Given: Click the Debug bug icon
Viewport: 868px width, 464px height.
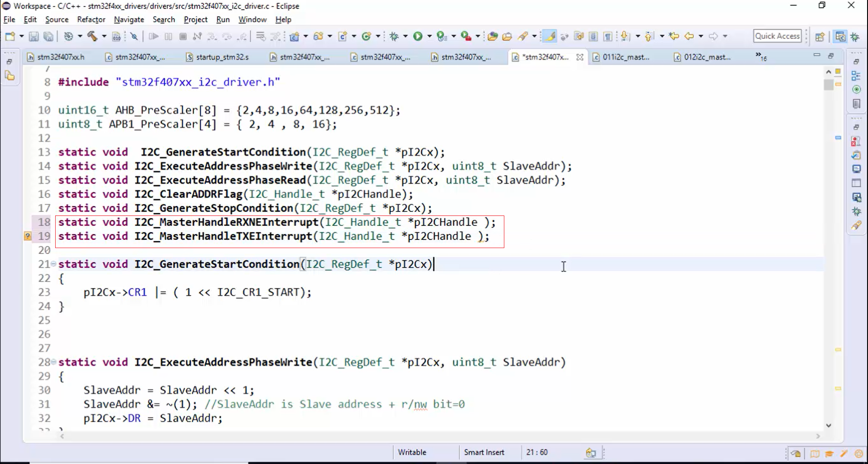Looking at the screenshot, I should [394, 36].
